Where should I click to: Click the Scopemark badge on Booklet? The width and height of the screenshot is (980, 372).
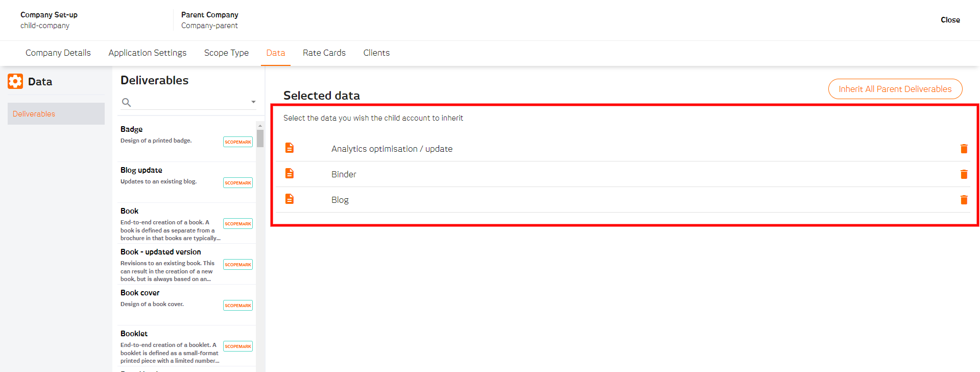pos(238,346)
